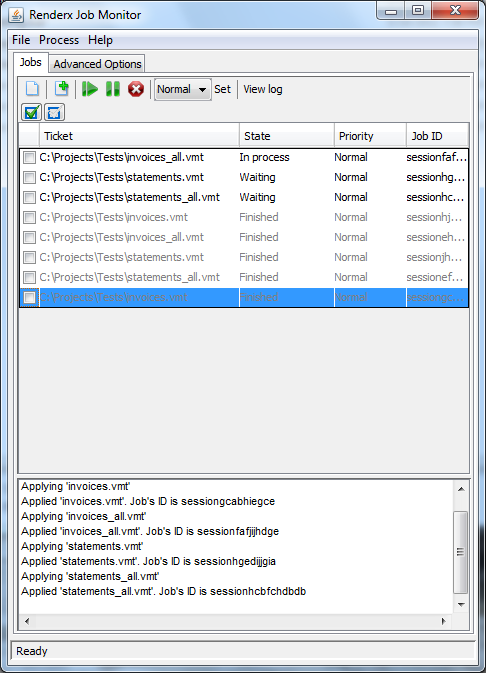The image size is (486, 673).
Task: Click the blank new document toolbar icon
Action: click(32, 89)
